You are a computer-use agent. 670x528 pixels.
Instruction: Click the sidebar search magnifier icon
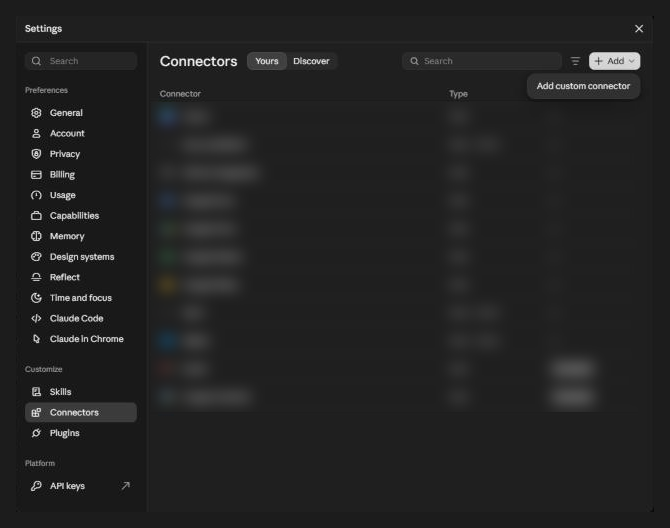tap(36, 61)
